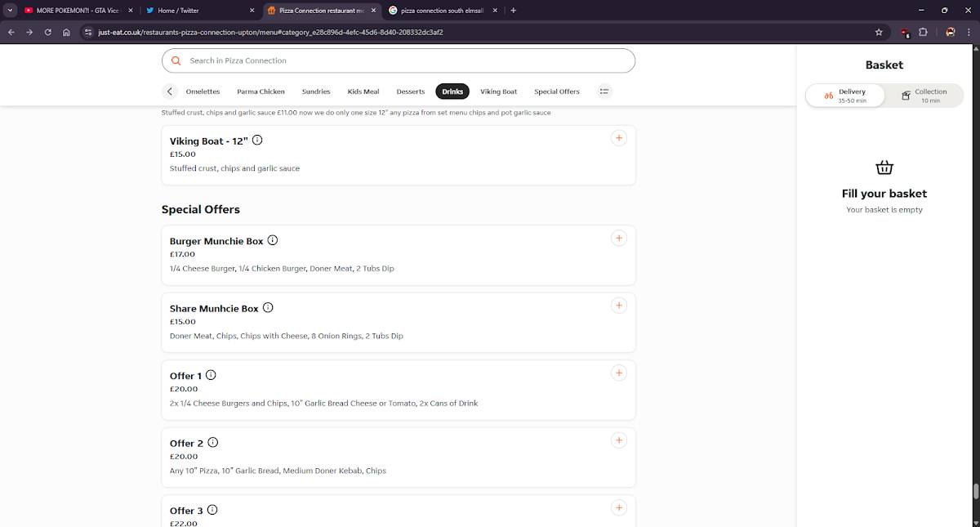Image resolution: width=980 pixels, height=527 pixels.
Task: Open the full menu categories list icon
Action: point(604,92)
